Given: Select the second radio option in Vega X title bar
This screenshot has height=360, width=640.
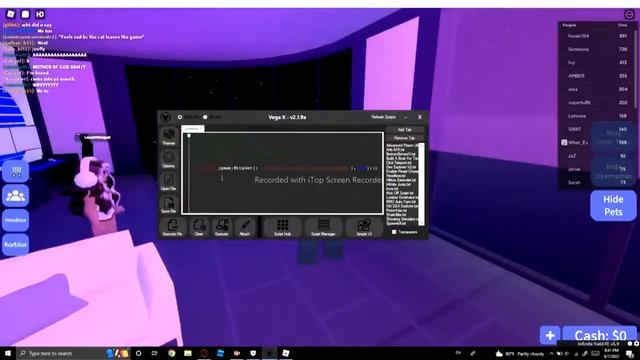Looking at the screenshot, I should coord(205,117).
